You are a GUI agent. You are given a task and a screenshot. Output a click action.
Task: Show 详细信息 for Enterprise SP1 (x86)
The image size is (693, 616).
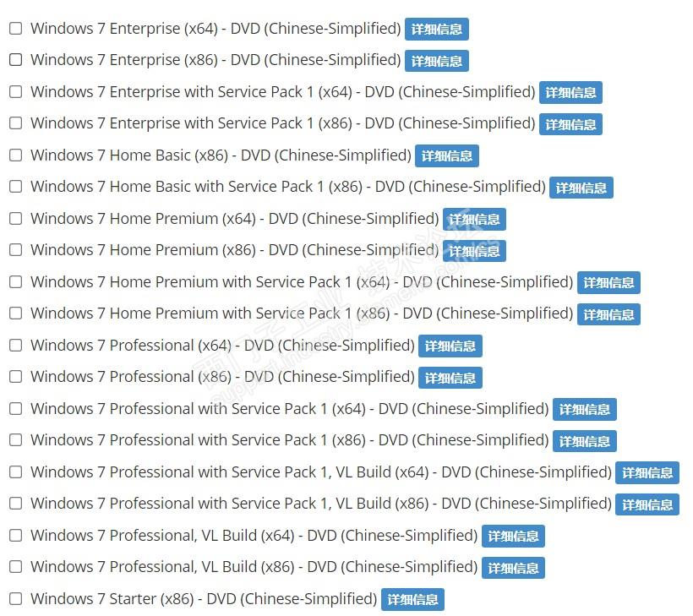(570, 124)
